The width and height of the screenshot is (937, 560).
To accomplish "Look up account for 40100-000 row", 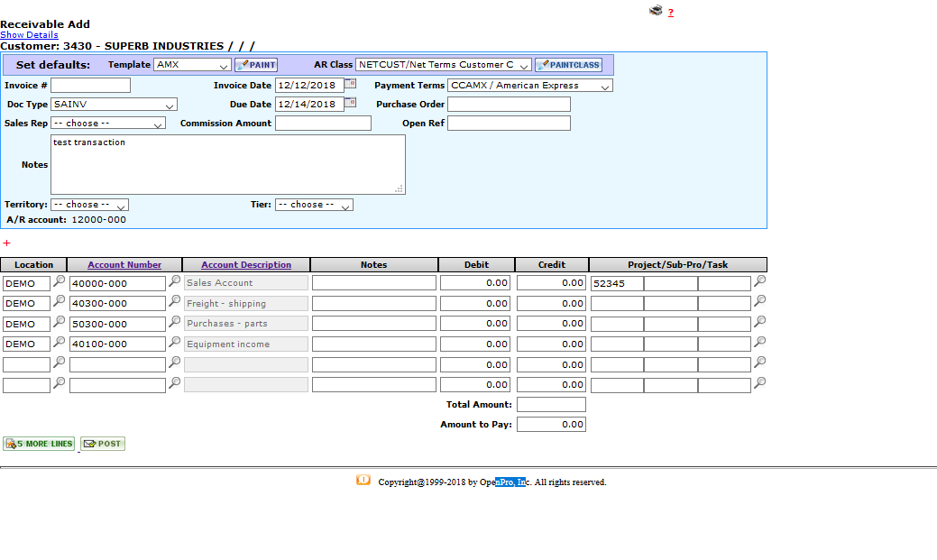I will coord(175,342).
